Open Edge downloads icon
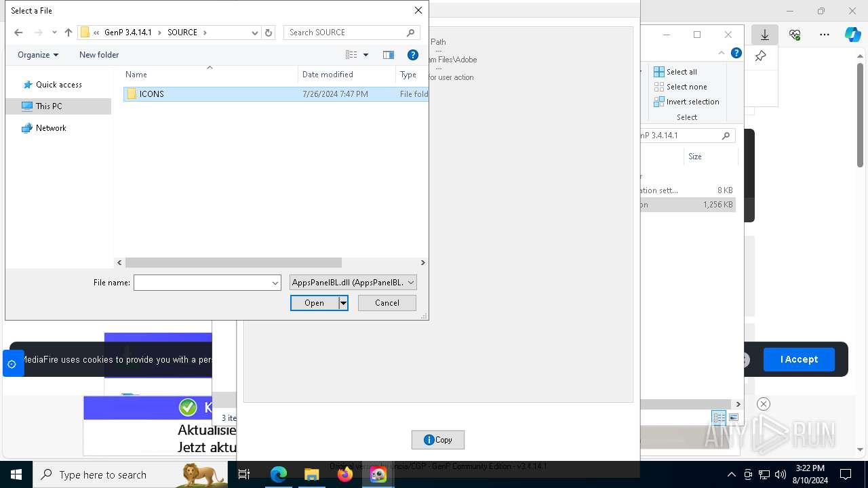868x488 pixels. pyautogui.click(x=765, y=35)
